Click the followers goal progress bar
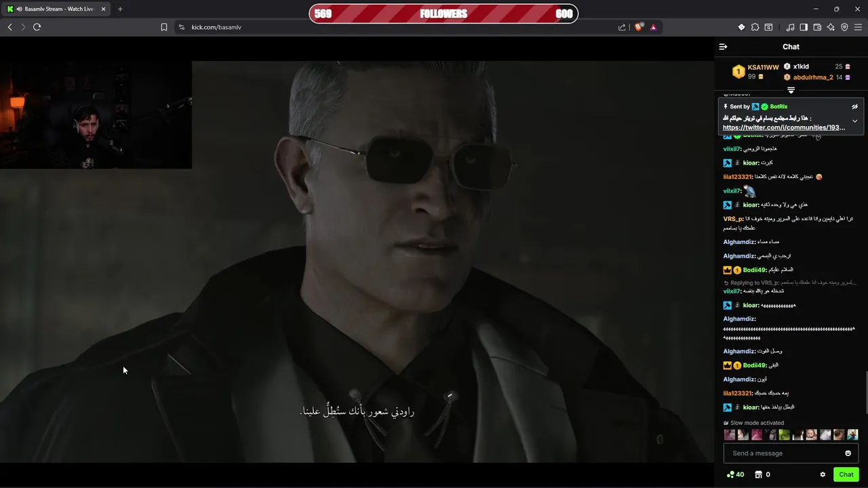 (x=443, y=14)
